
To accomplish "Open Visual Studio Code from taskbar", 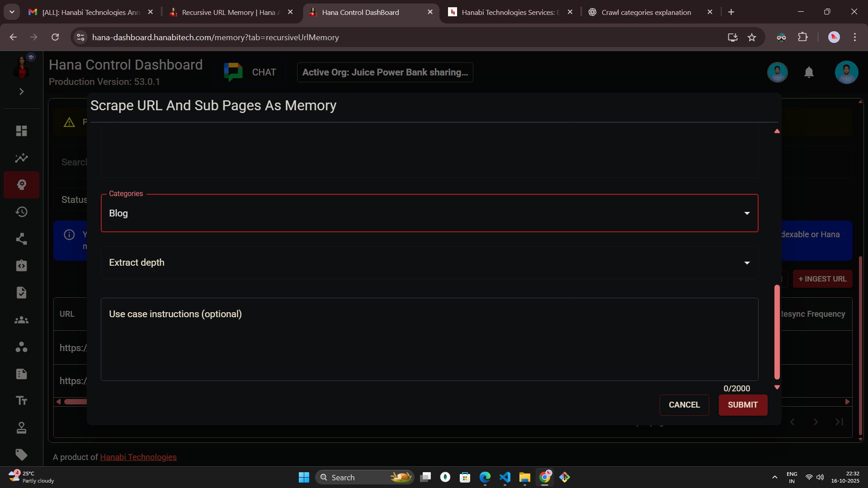I will click(505, 478).
